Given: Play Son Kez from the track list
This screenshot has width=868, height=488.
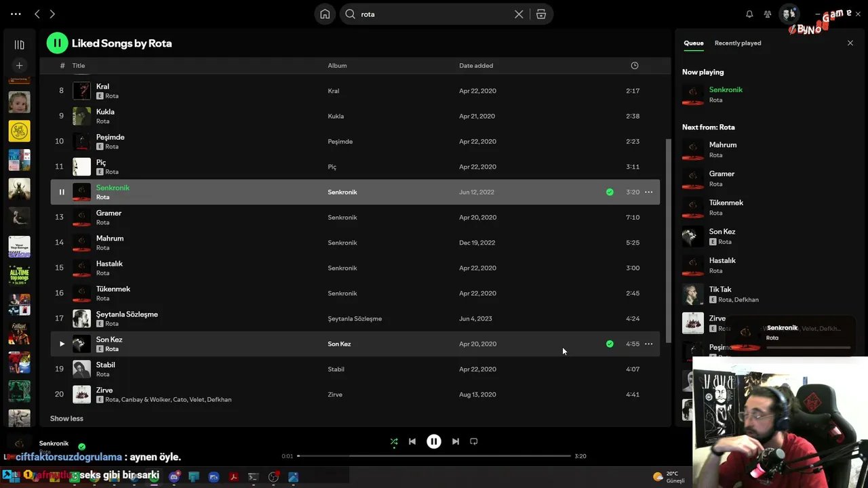Looking at the screenshot, I should 62,344.
